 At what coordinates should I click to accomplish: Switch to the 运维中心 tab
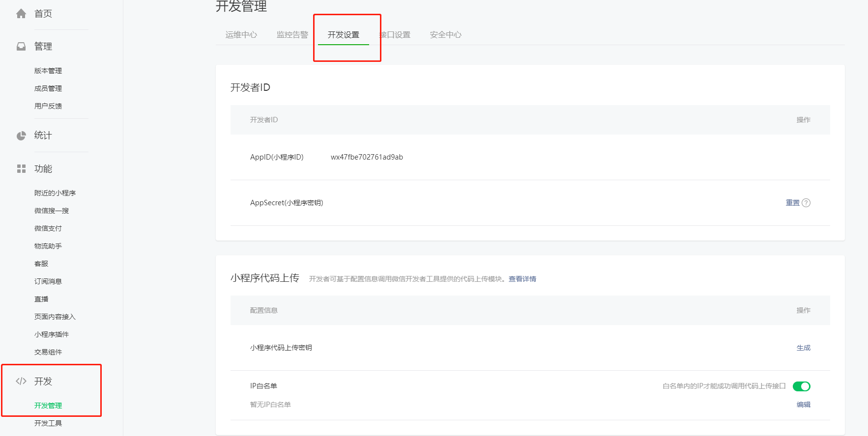pos(241,35)
